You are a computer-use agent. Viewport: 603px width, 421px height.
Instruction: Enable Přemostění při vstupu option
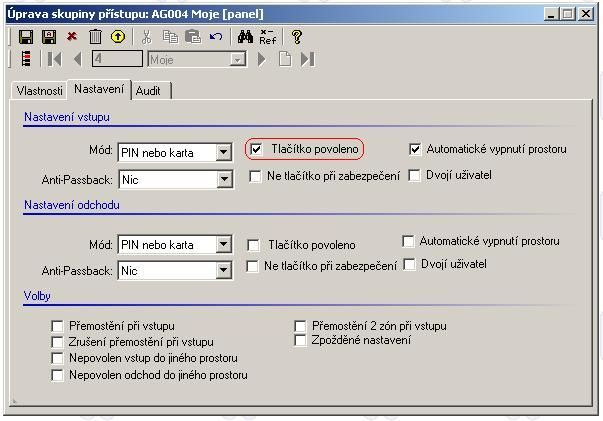pos(57,326)
